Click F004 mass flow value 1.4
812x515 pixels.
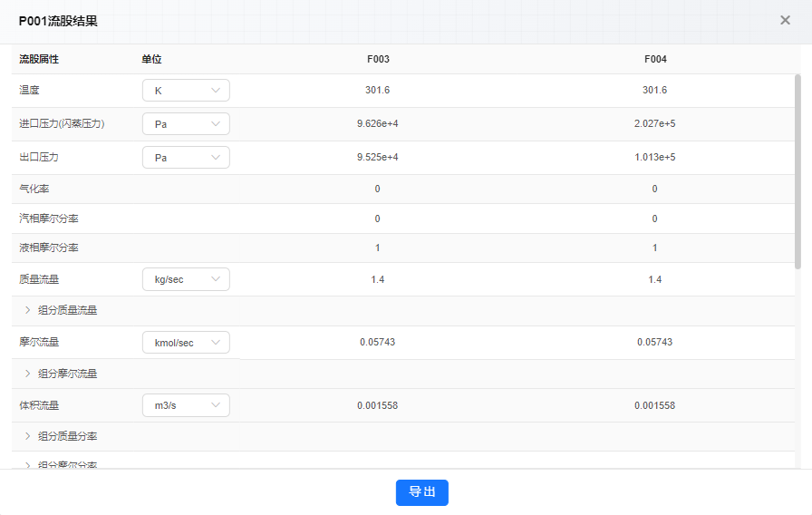[654, 280]
